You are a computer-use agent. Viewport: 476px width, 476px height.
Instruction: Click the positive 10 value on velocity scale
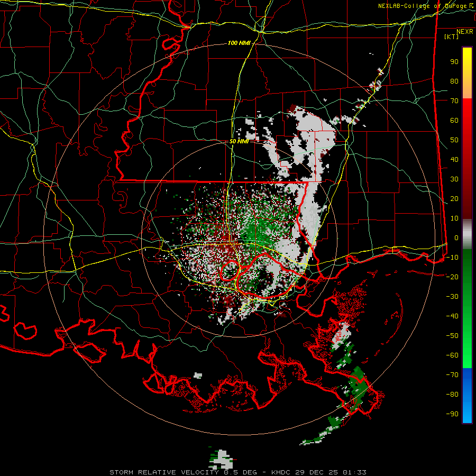pos(454,218)
